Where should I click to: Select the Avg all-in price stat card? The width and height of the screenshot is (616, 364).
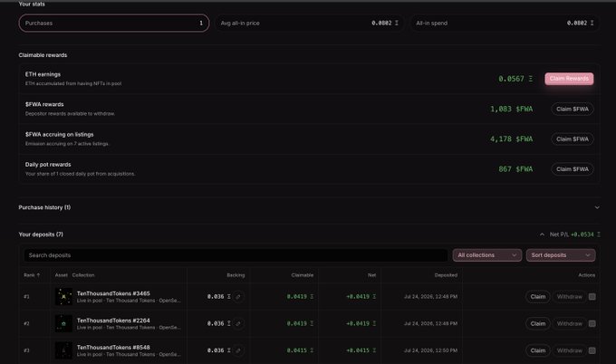[310, 24]
